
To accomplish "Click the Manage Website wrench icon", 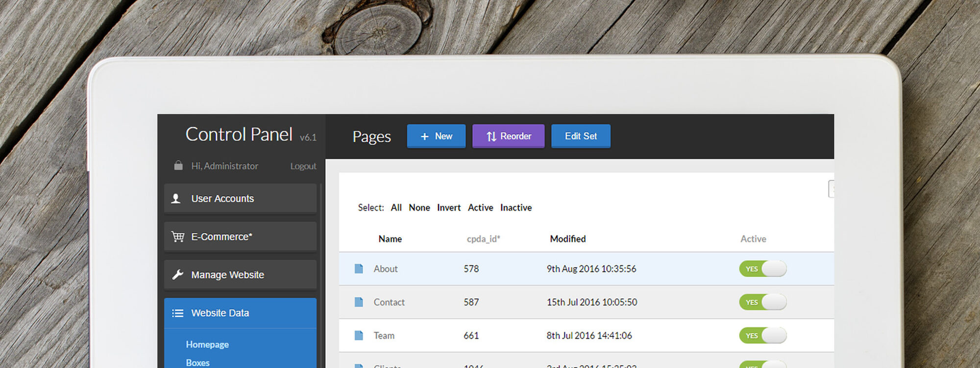I will 177,275.
